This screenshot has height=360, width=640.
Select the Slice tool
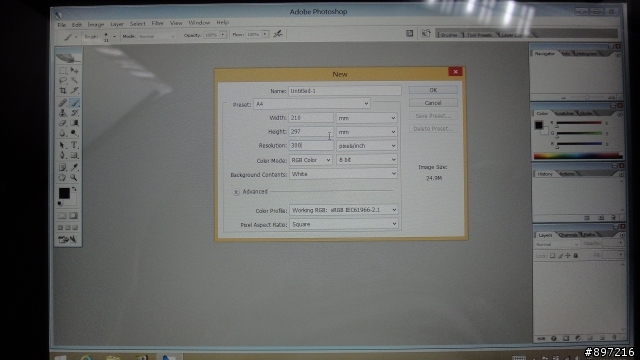pyautogui.click(x=74, y=91)
